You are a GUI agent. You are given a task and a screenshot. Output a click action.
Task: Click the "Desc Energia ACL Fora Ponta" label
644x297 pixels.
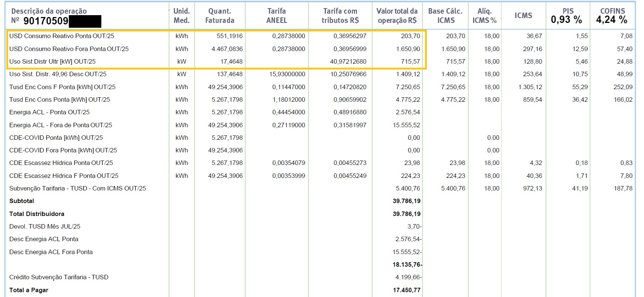coord(51,252)
